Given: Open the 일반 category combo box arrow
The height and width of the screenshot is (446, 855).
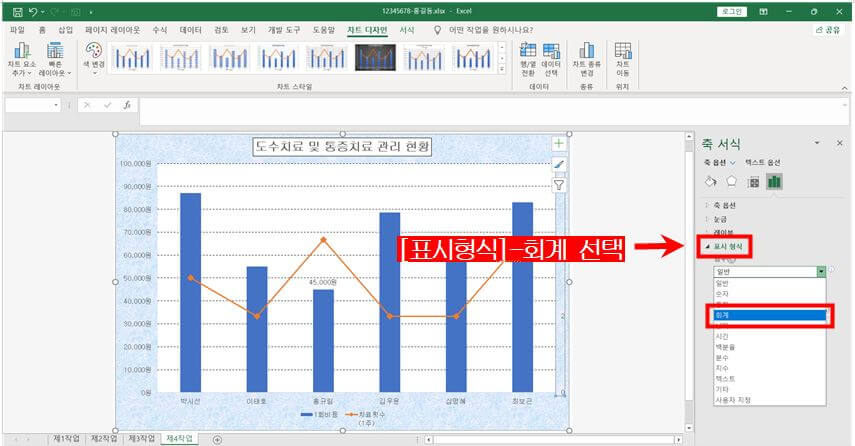Looking at the screenshot, I should (x=821, y=272).
